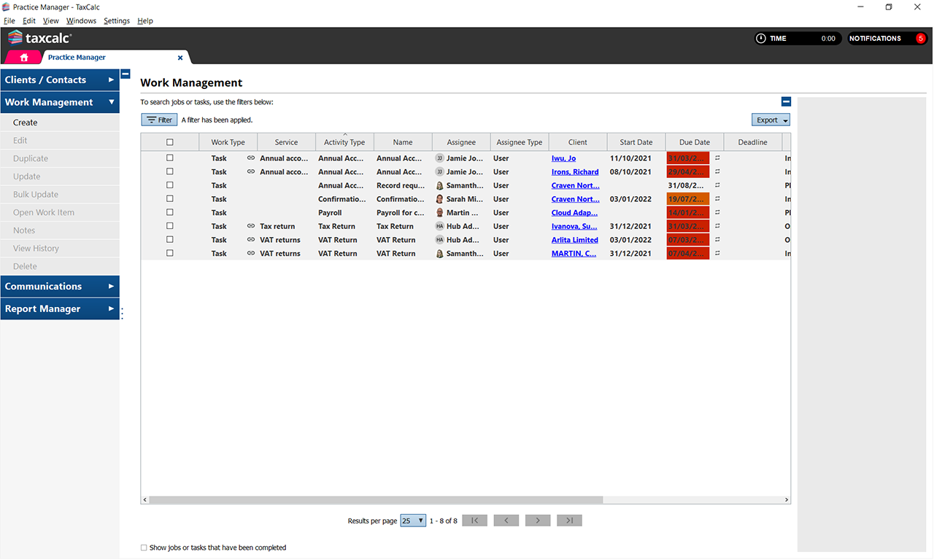Click the Filter button

(x=159, y=120)
